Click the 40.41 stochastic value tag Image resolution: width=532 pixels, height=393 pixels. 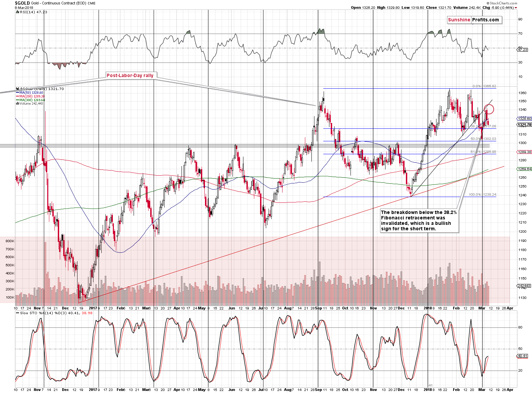tap(522, 356)
